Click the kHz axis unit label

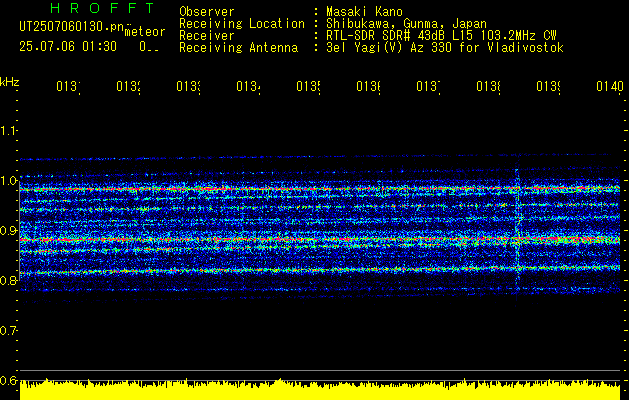click(x=10, y=82)
